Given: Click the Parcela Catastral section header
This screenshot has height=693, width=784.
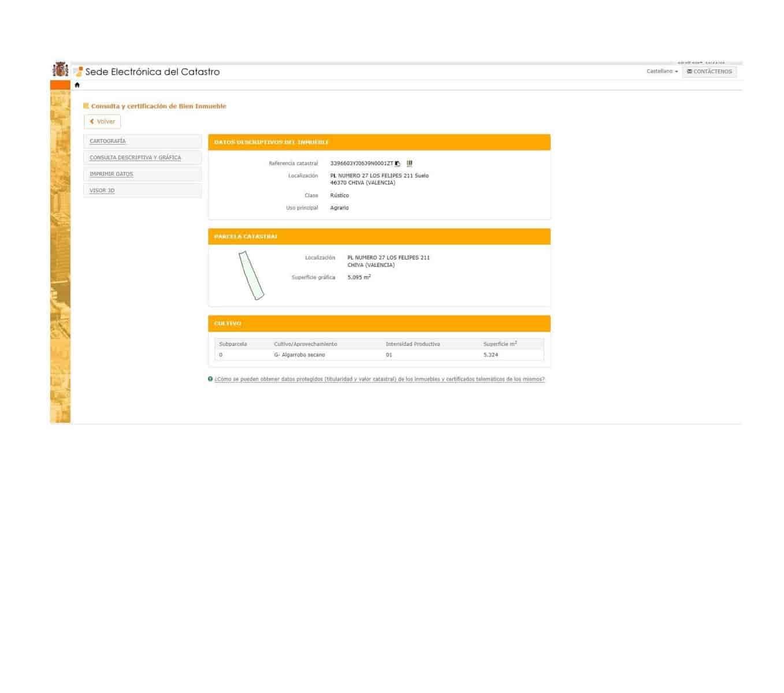Looking at the screenshot, I should [x=246, y=237].
